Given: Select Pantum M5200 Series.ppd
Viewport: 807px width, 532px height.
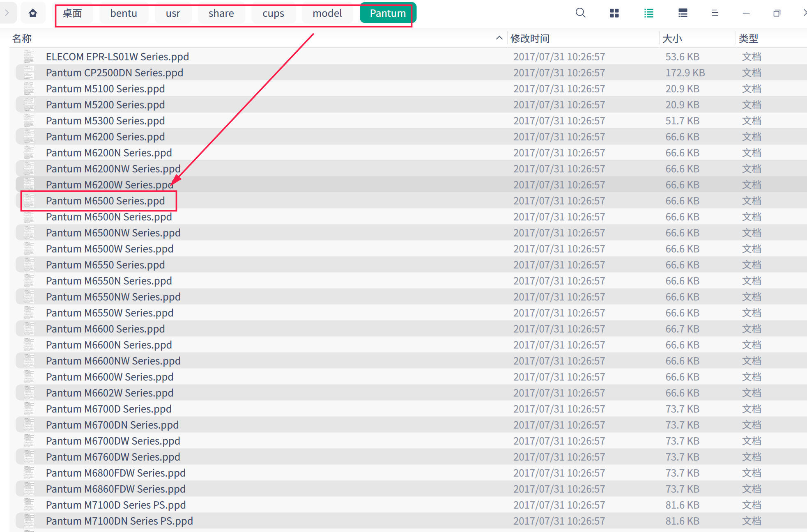Looking at the screenshot, I should (106, 105).
